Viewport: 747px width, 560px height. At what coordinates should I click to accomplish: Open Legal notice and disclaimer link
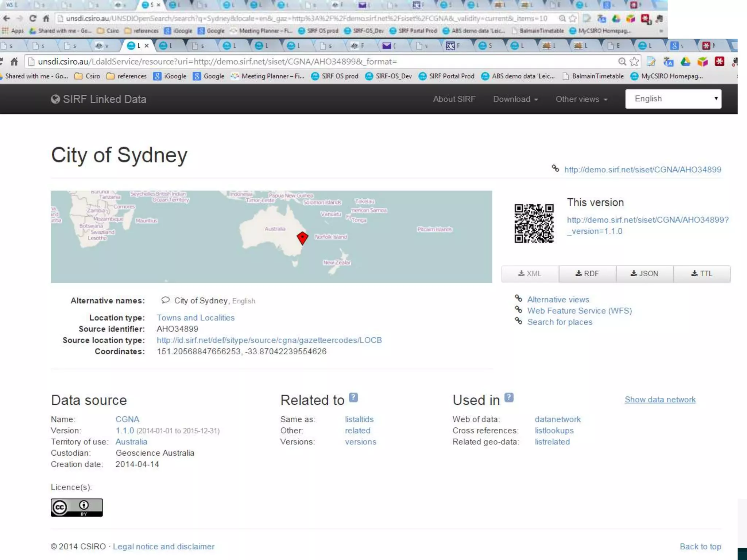[164, 547]
